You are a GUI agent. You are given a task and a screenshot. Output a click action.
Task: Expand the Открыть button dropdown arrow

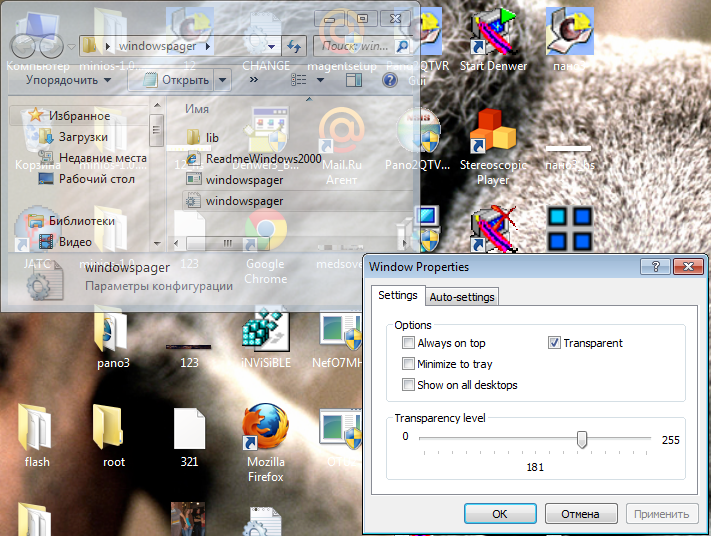click(223, 80)
